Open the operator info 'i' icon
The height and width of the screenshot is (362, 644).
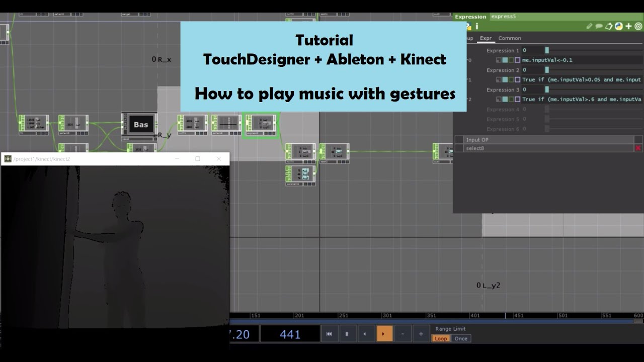coord(476,26)
